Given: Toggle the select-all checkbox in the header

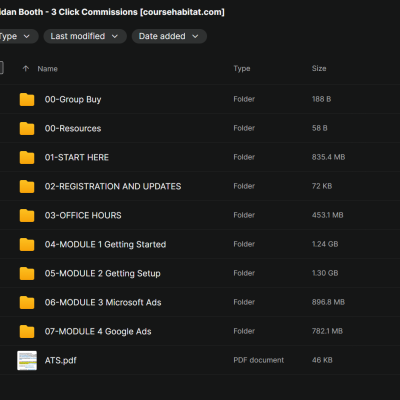Looking at the screenshot, I should click(1, 68).
